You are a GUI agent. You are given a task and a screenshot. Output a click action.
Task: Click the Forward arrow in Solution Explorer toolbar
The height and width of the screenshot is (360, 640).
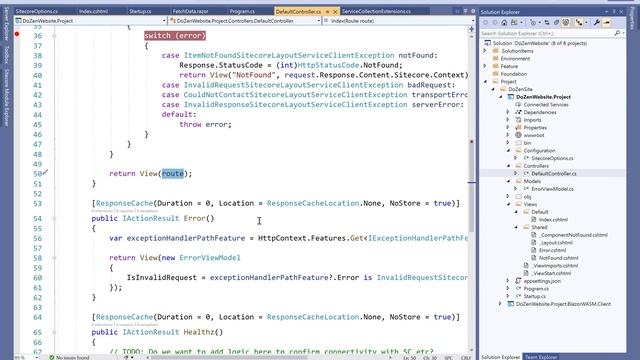495,23
